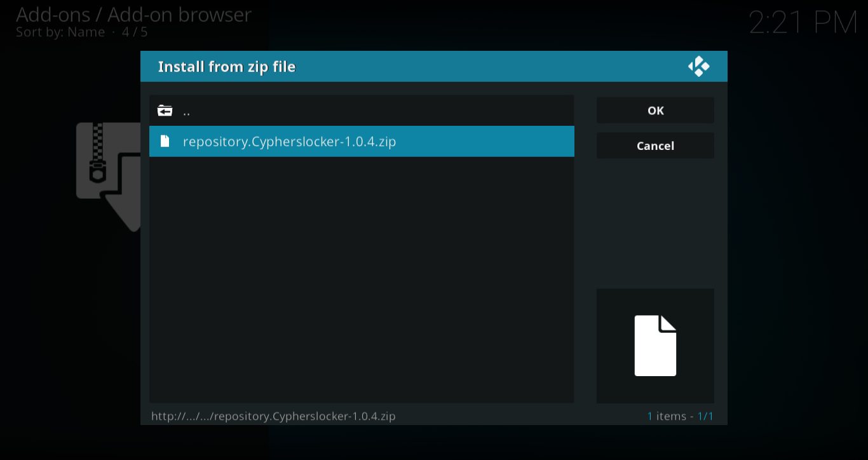This screenshot has width=868, height=460.
Task: Click the Kodi logo in dialog header
Action: point(698,67)
